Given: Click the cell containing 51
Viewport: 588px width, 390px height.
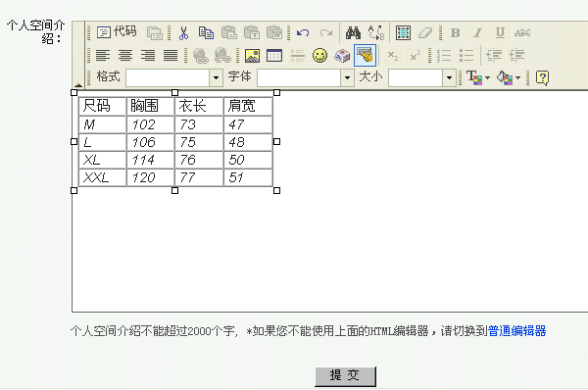Looking at the screenshot, I should click(x=248, y=177).
